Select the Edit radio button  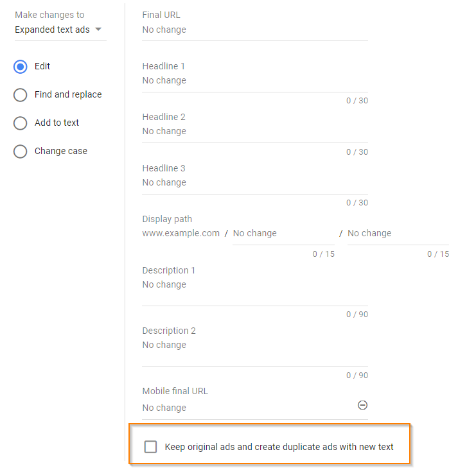tap(21, 67)
